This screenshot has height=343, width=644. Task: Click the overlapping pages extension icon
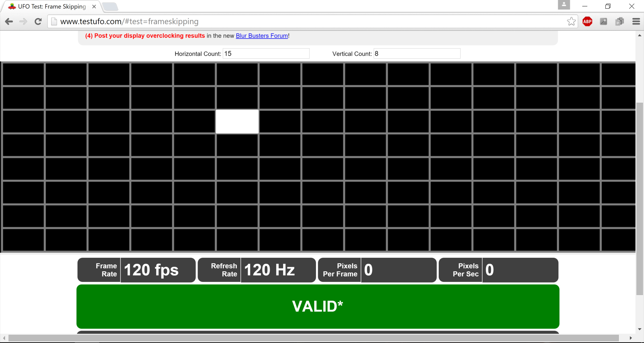(620, 21)
